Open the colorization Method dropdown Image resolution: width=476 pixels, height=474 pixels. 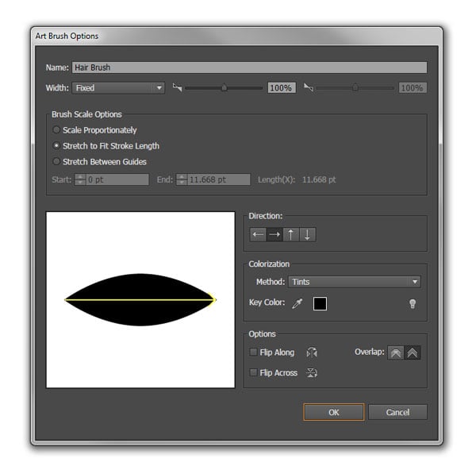(x=355, y=282)
